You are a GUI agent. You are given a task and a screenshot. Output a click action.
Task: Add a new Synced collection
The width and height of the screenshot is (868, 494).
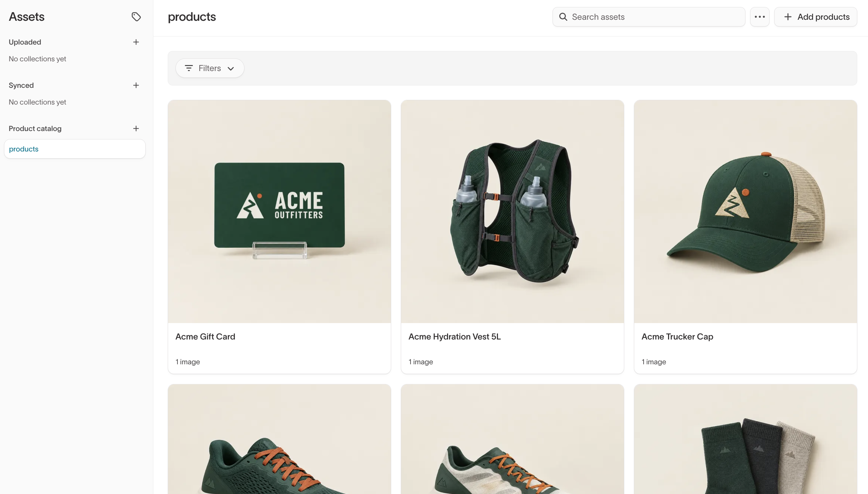136,85
